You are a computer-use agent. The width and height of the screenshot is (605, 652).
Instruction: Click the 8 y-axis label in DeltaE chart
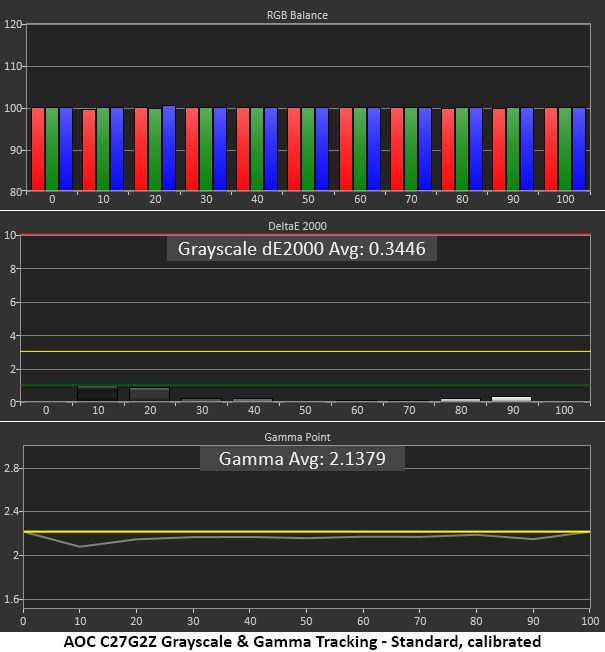click(13, 269)
